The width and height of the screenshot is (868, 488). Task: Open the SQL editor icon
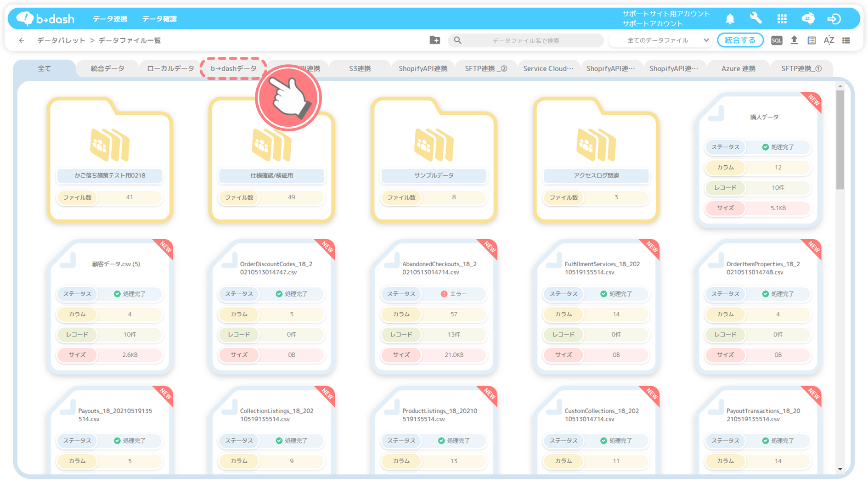tap(776, 40)
